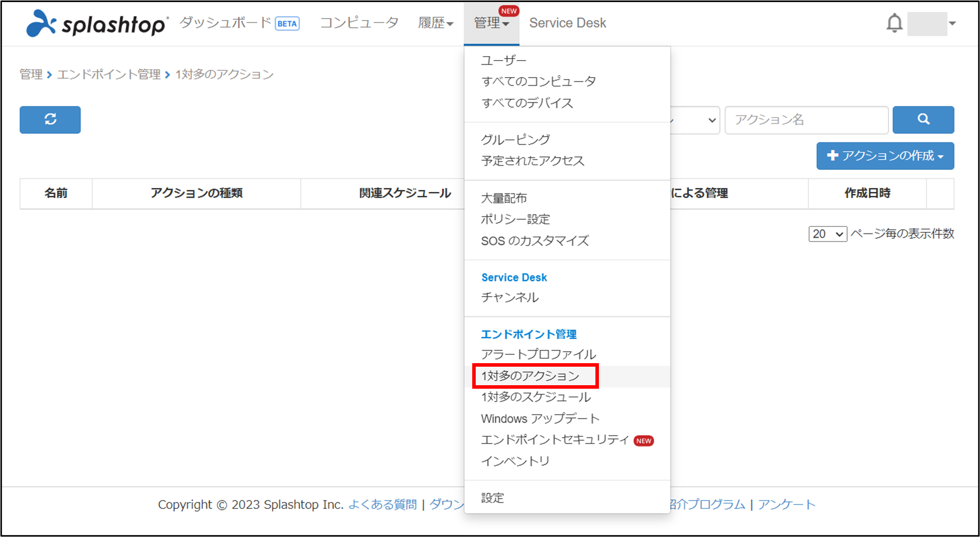Click the ページ毎の表示件数 label

click(x=902, y=234)
